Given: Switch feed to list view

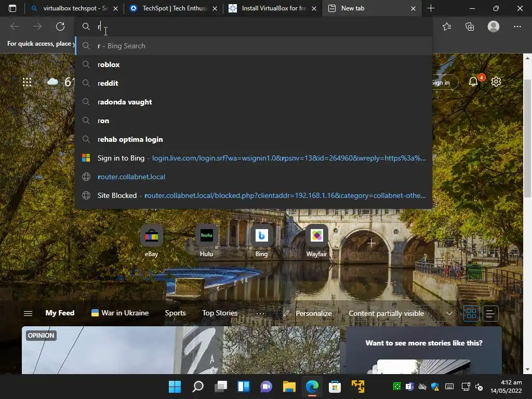Looking at the screenshot, I should [x=490, y=313].
